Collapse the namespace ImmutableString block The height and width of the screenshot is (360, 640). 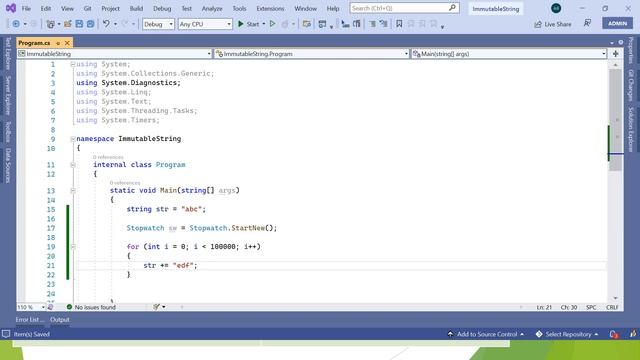click(73, 139)
